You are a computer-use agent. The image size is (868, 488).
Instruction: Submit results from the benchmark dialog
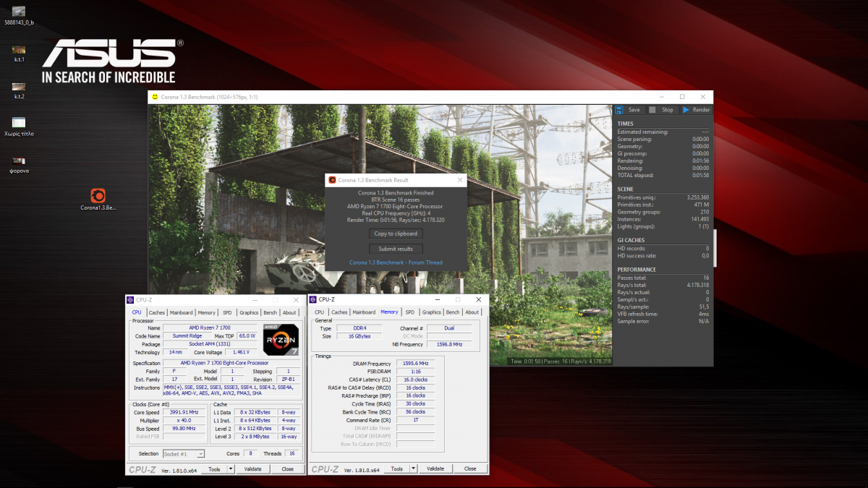pos(396,249)
